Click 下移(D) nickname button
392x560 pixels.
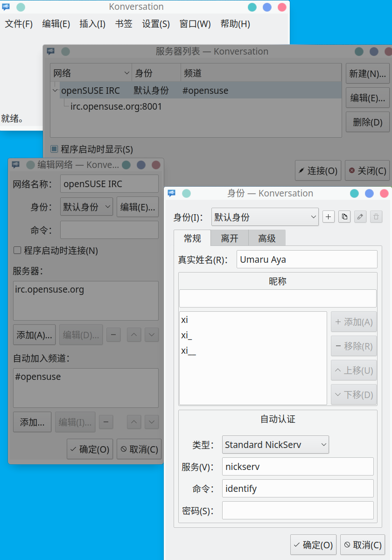click(354, 395)
